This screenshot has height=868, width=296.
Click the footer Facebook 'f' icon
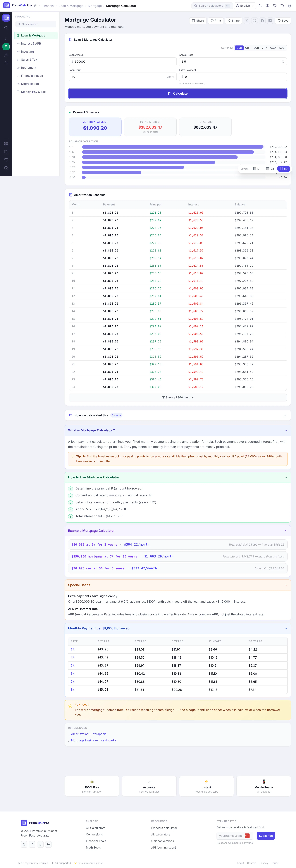[x=32, y=844]
